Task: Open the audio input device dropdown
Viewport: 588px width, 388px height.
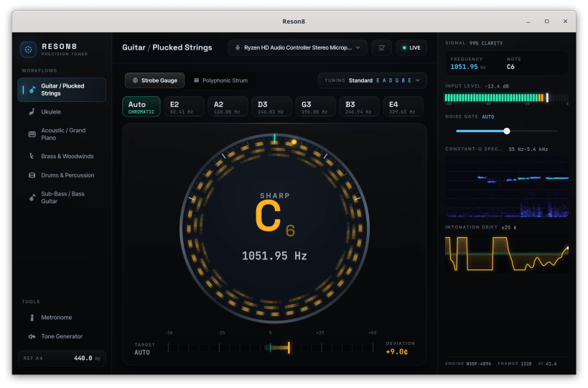Action: [x=297, y=47]
